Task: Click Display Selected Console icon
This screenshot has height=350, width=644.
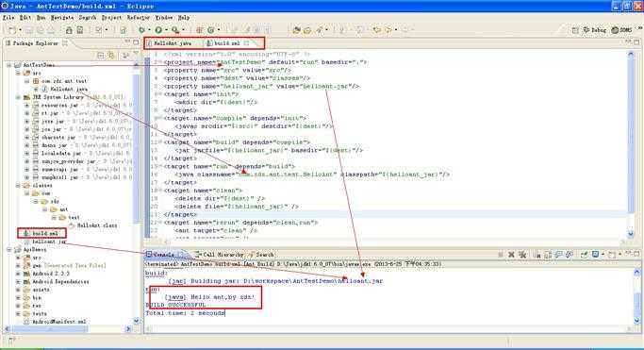Action: pyautogui.click(x=595, y=255)
